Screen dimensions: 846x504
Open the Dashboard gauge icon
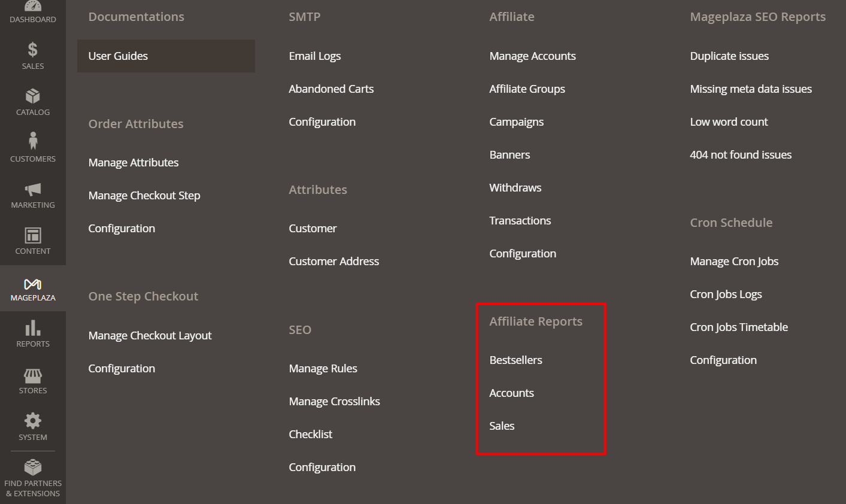33,6
